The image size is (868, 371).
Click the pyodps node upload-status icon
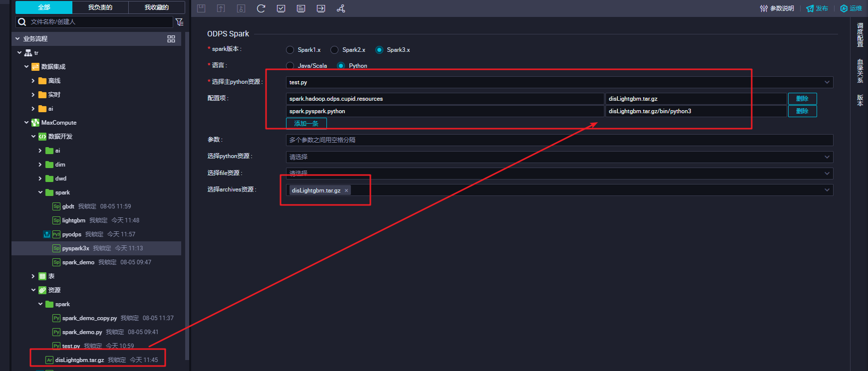pos(47,234)
